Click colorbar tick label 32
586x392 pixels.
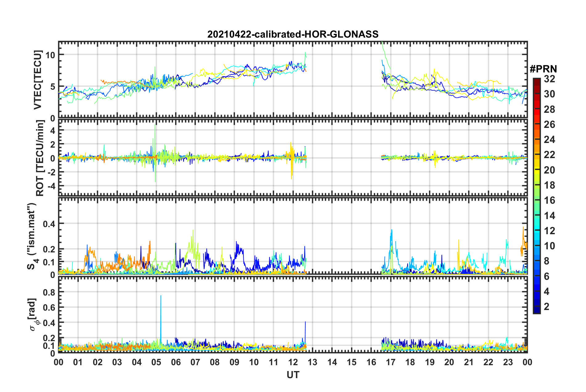(549, 79)
